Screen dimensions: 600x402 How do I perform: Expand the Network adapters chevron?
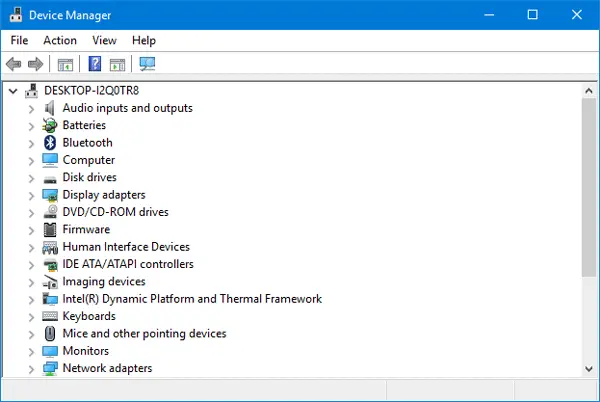coord(31,369)
